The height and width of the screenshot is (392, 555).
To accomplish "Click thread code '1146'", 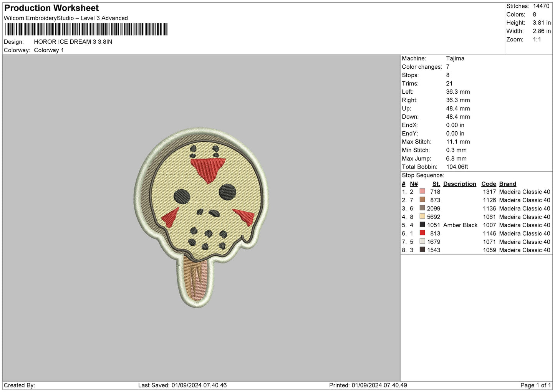I will pos(489,233).
